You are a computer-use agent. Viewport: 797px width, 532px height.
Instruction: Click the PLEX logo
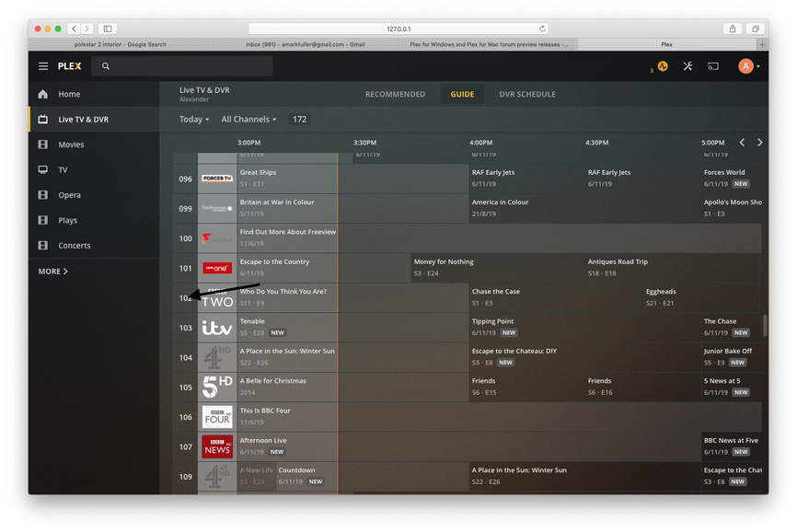[x=70, y=66]
